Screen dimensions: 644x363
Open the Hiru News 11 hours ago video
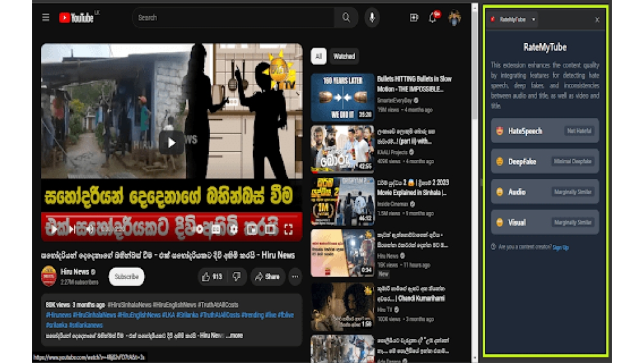tap(343, 253)
